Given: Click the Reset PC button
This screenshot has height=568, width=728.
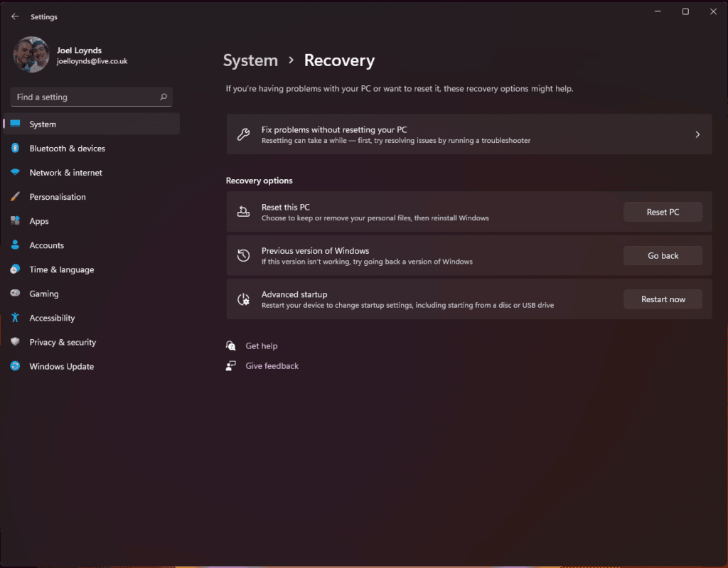Looking at the screenshot, I should click(x=663, y=212).
